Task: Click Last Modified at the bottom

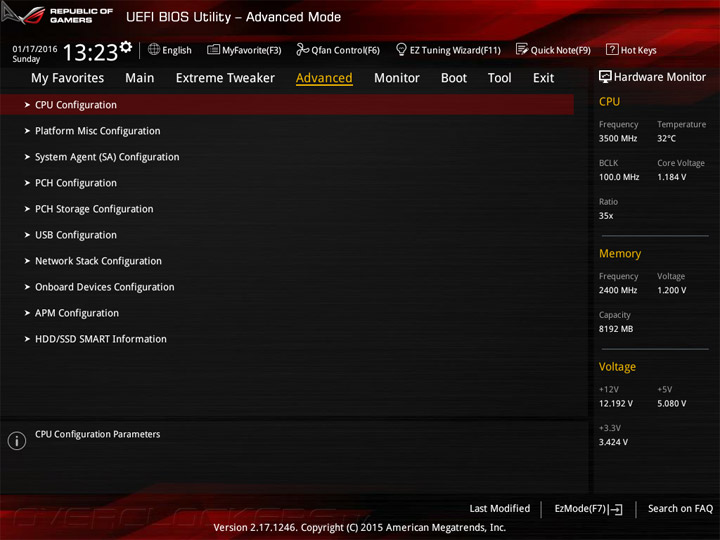Action: pyautogui.click(x=500, y=508)
